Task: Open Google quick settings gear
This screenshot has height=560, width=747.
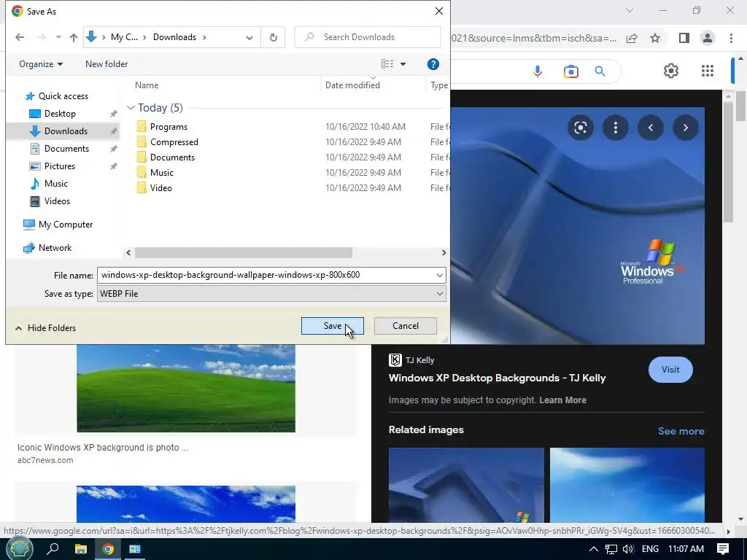Action: [x=671, y=71]
